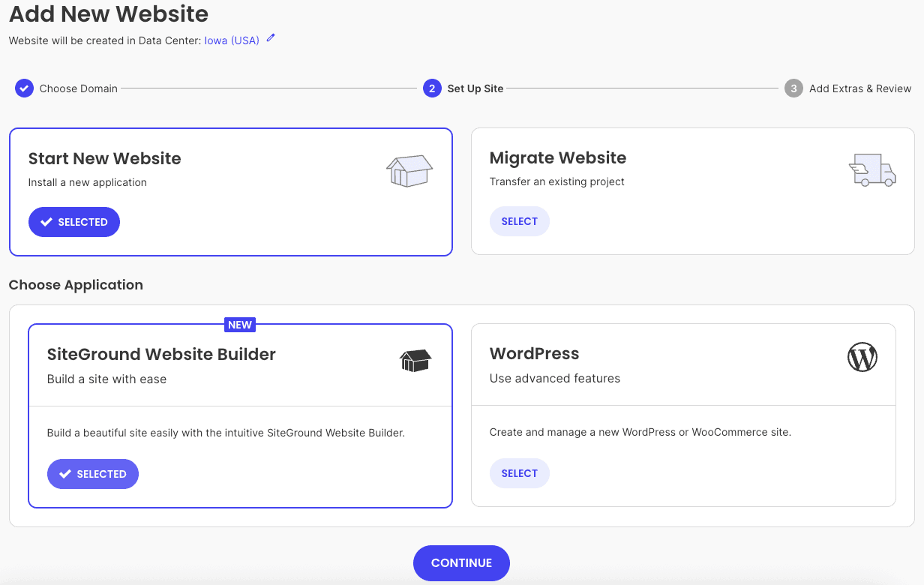Click the 'Create and manage a new WordPress' description
The width and height of the screenshot is (924, 585).
click(x=640, y=432)
